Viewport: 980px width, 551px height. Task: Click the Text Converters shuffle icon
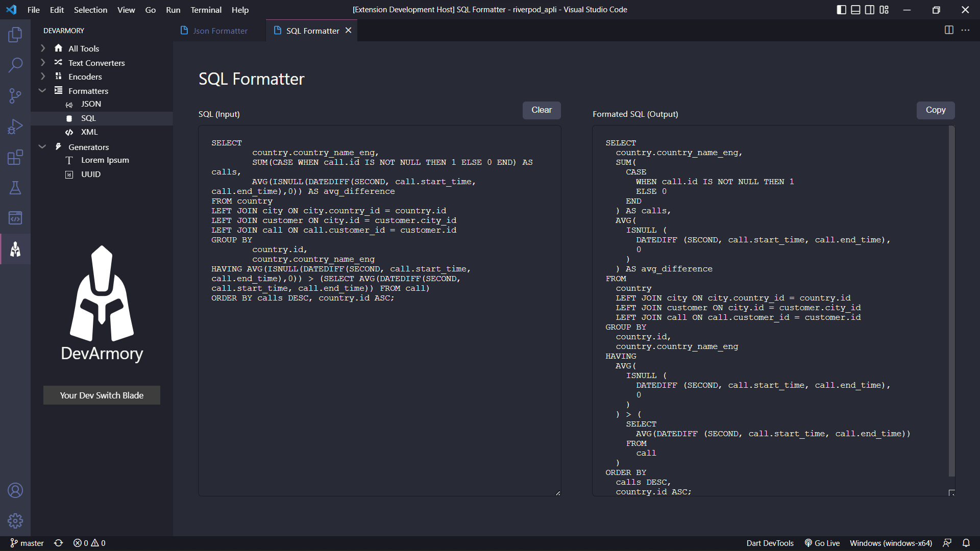click(x=58, y=62)
